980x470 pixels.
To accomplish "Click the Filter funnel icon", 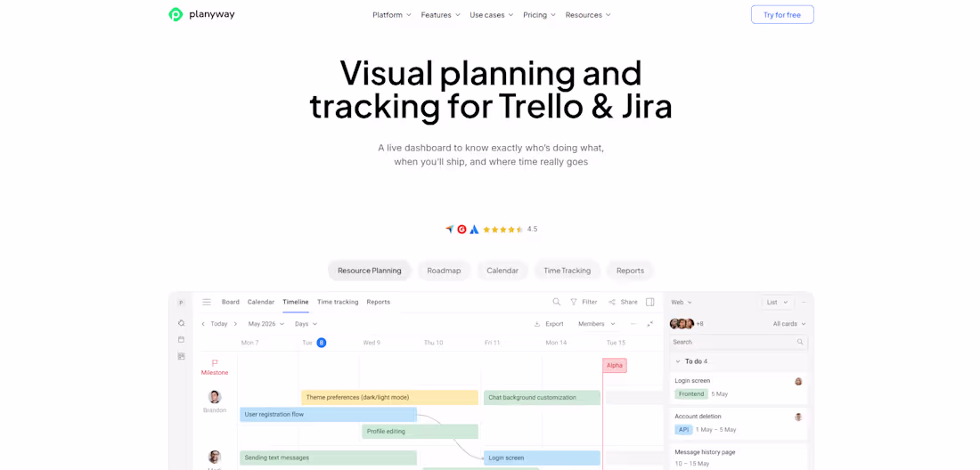I will coord(574,302).
